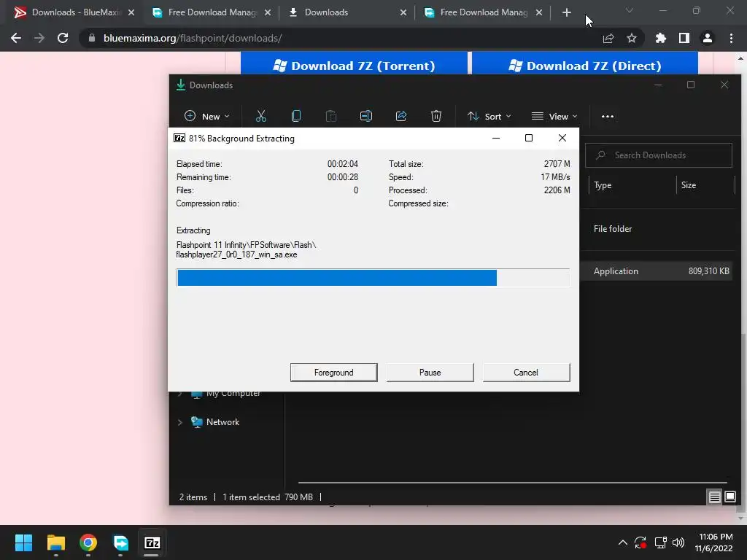Open a new Chrome tab
The height and width of the screenshot is (560, 747).
click(566, 12)
